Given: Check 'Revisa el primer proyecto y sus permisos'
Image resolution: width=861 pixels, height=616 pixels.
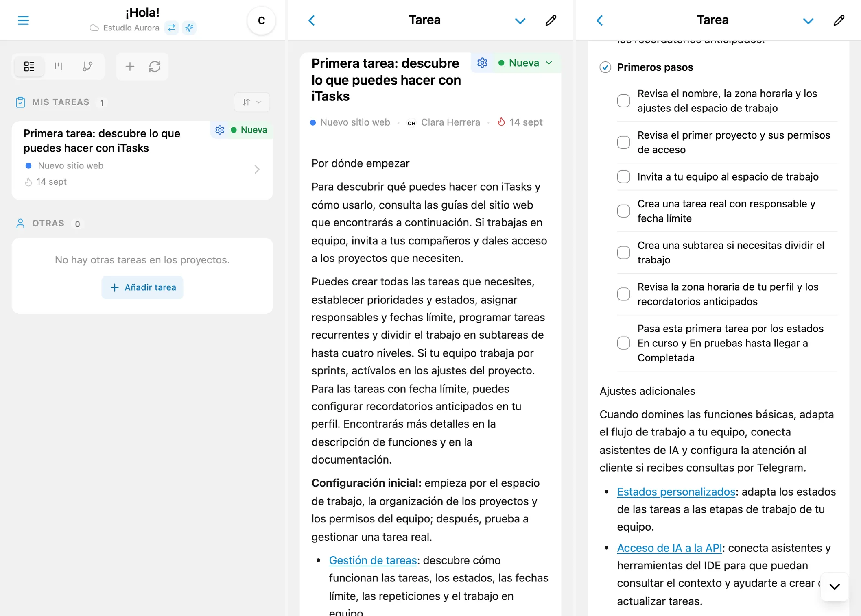Looking at the screenshot, I should [623, 142].
